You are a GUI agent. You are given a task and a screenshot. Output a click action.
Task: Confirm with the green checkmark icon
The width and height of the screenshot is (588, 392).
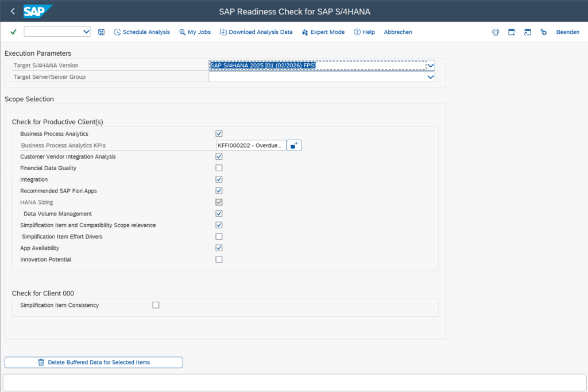14,32
